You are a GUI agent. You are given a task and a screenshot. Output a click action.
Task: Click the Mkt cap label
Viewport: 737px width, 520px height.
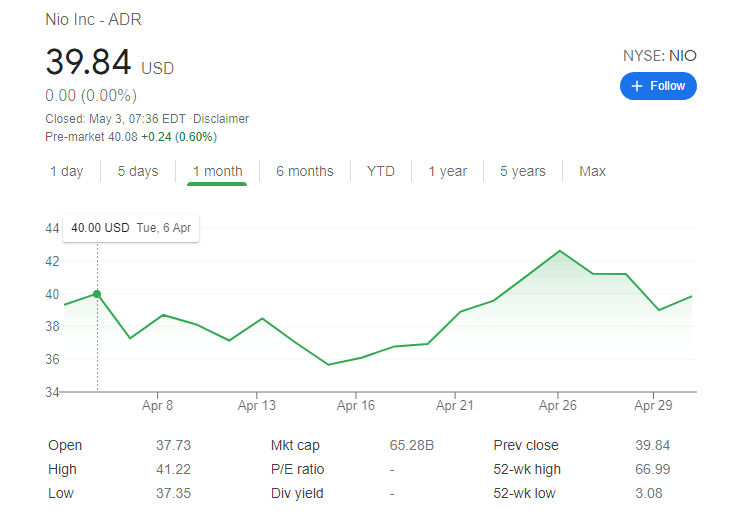coord(295,445)
